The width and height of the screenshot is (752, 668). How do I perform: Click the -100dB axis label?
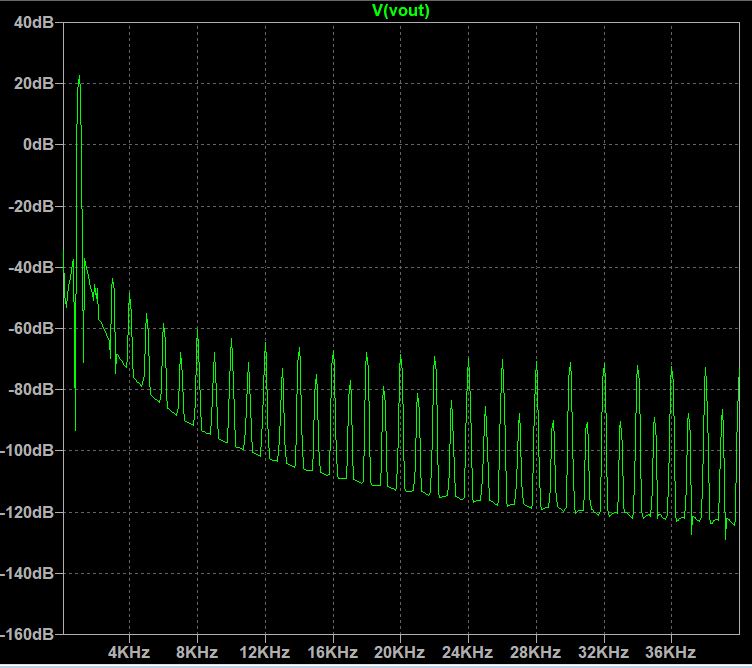(x=27, y=450)
